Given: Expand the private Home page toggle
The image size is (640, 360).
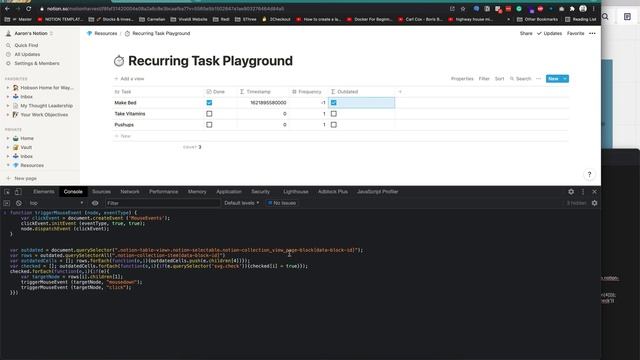Looking at the screenshot, I should 8,138.
